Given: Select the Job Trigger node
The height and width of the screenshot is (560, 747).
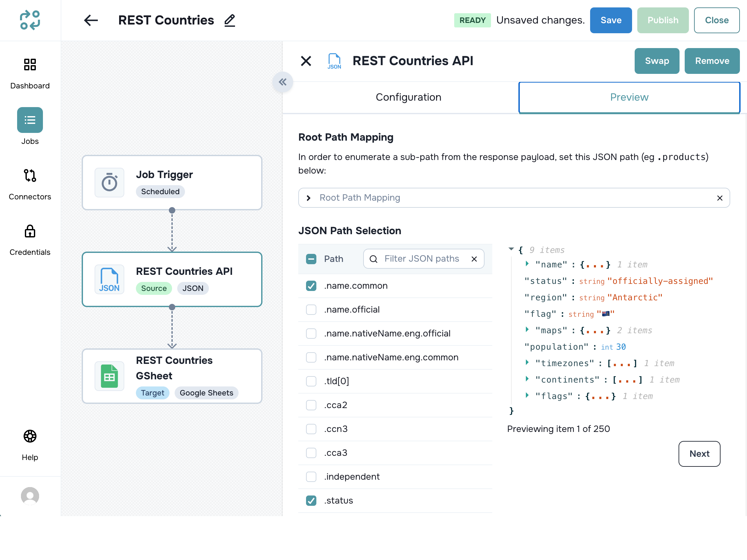Looking at the screenshot, I should point(172,183).
